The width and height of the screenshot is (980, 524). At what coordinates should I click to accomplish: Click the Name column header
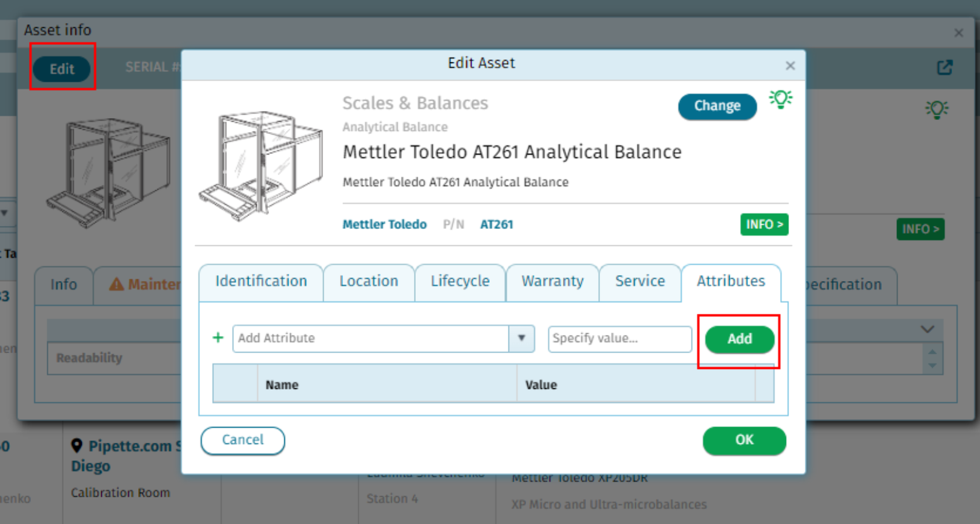coord(387,385)
